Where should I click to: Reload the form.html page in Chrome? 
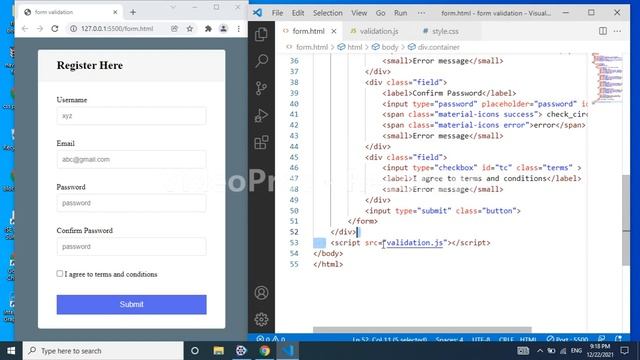coord(55,29)
